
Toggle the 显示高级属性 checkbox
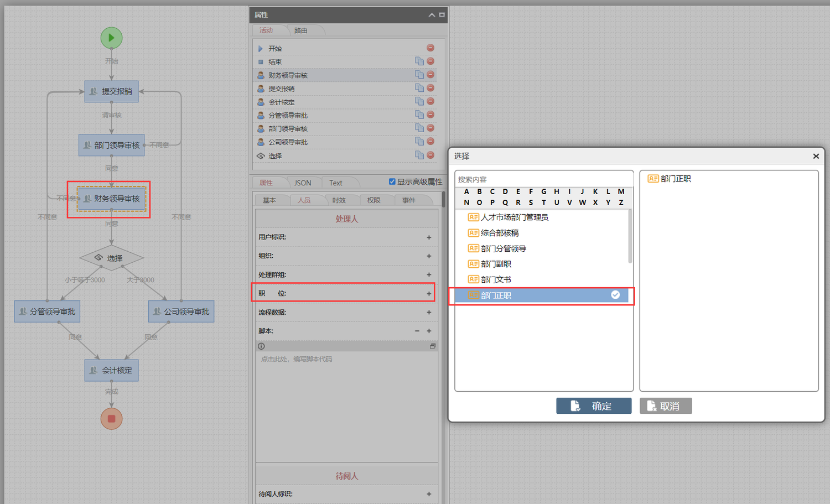click(392, 181)
